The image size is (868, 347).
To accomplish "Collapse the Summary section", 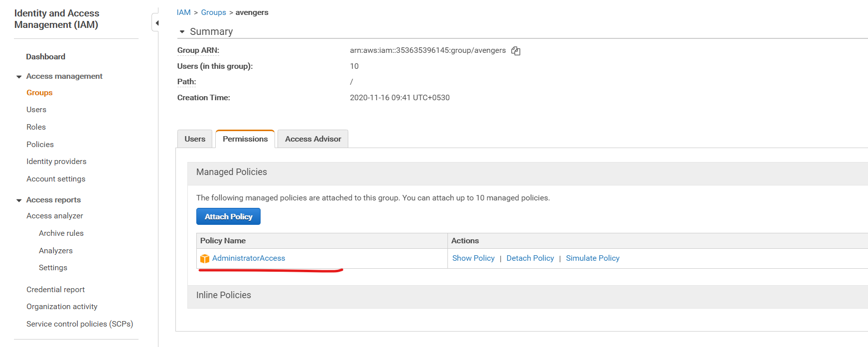I will click(x=182, y=32).
